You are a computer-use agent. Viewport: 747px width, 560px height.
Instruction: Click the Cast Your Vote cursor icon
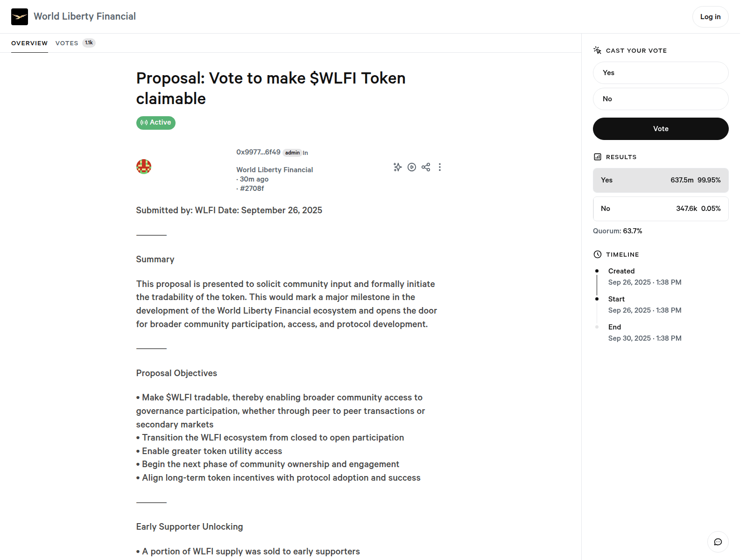point(598,50)
